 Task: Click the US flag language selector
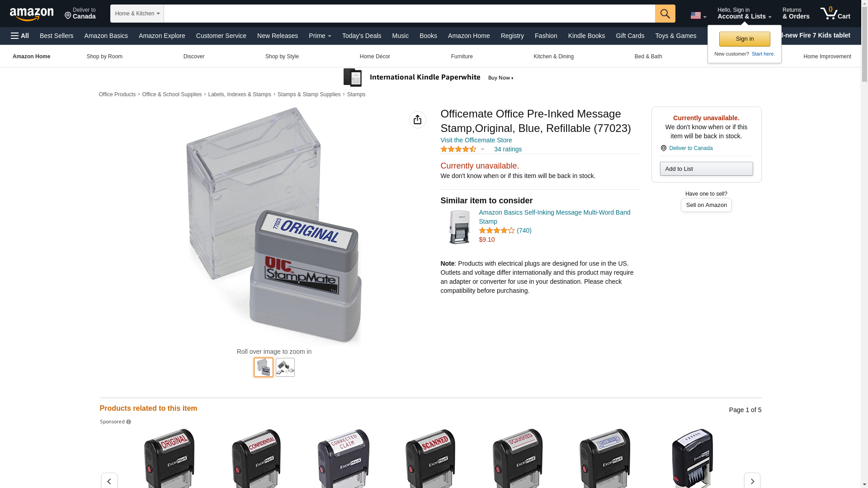698,15
